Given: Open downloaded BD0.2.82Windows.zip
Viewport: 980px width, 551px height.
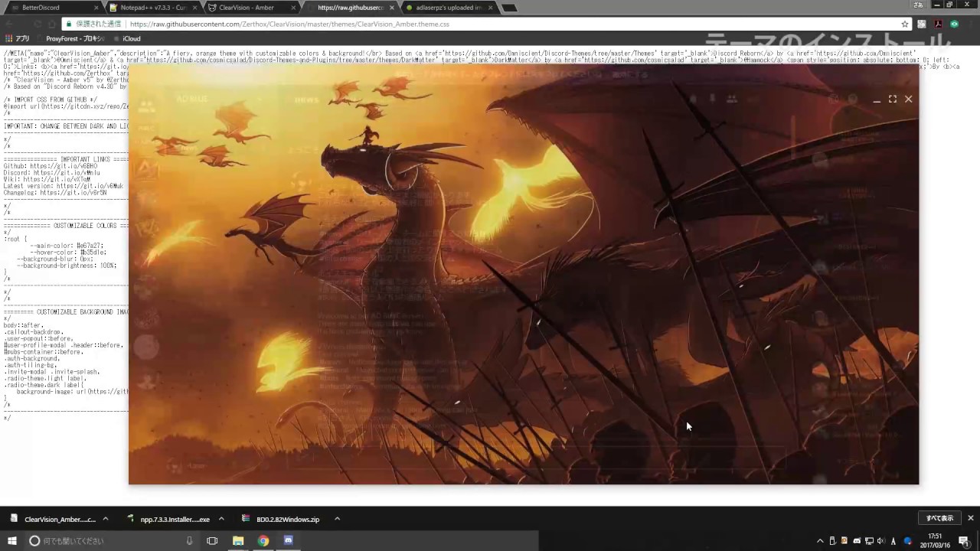Looking at the screenshot, I should [x=282, y=519].
